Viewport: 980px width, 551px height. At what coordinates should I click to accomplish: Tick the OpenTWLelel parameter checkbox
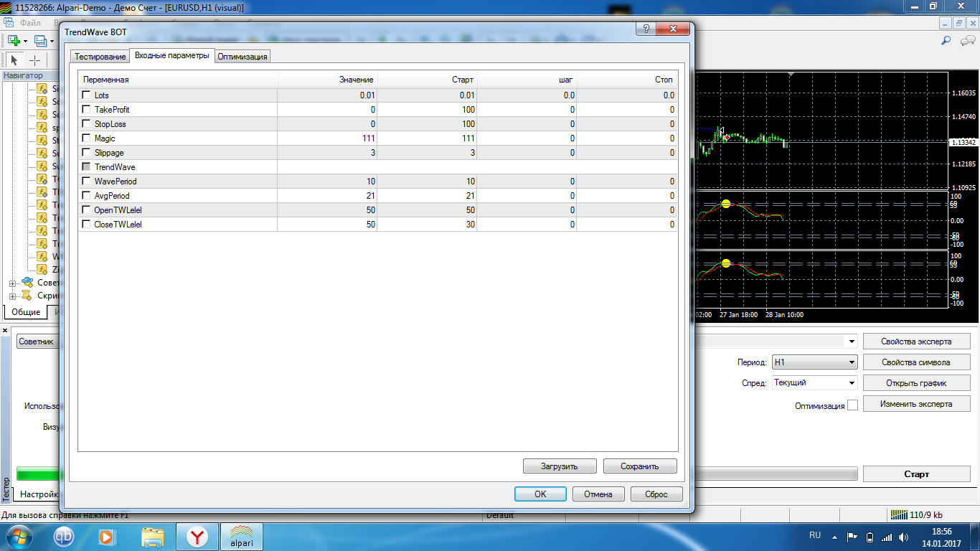(86, 210)
